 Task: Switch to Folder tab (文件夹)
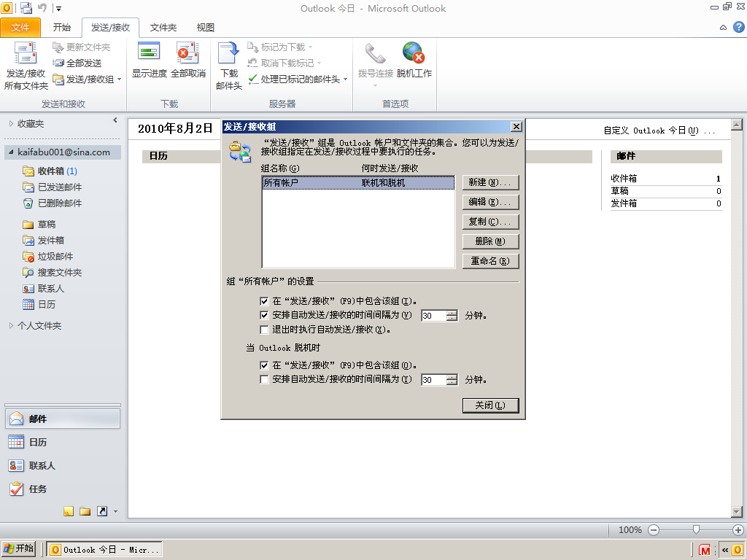coord(163,28)
